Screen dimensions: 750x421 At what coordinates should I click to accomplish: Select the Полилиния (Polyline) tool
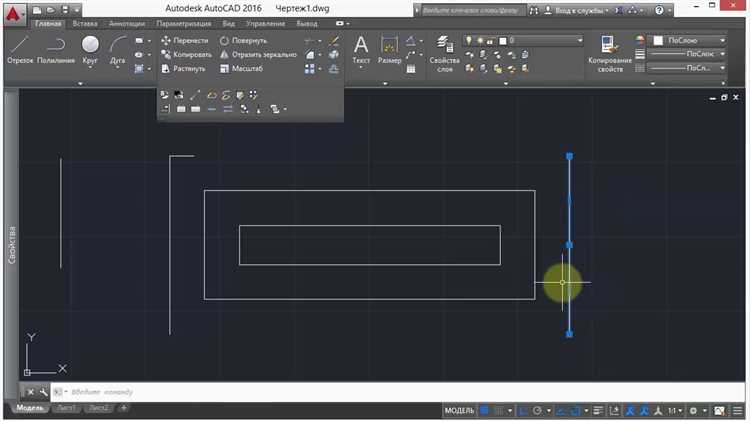pyautogui.click(x=55, y=48)
